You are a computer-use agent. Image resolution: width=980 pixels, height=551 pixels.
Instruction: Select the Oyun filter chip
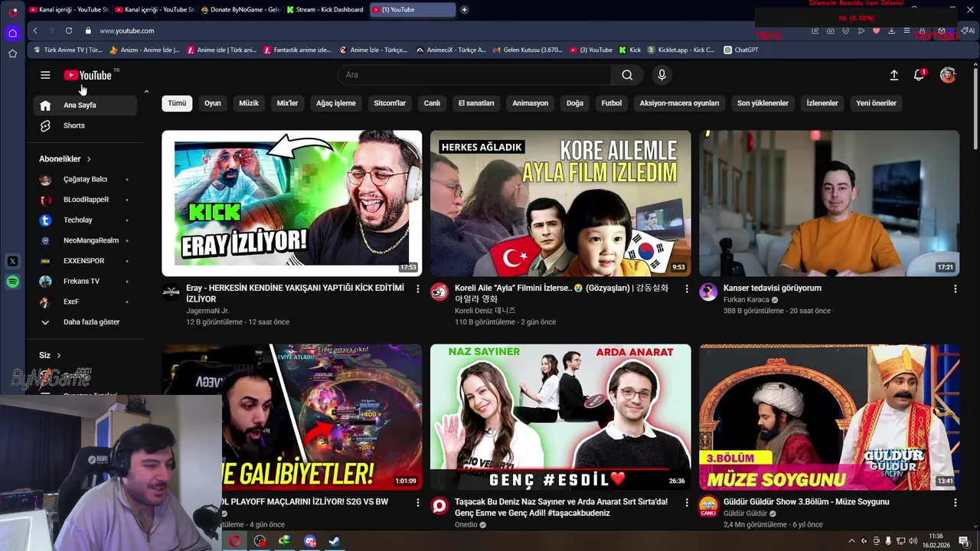(x=213, y=103)
